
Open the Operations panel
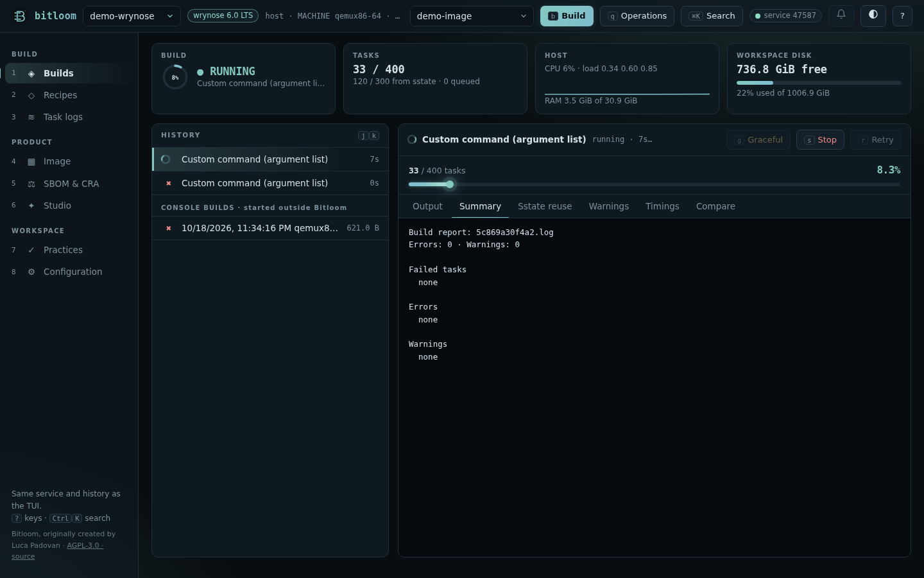(637, 16)
